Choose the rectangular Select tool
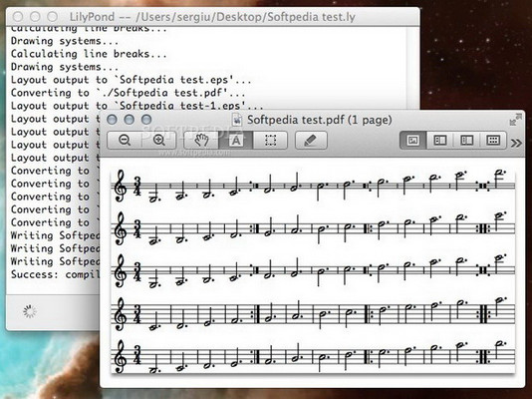 pos(270,140)
